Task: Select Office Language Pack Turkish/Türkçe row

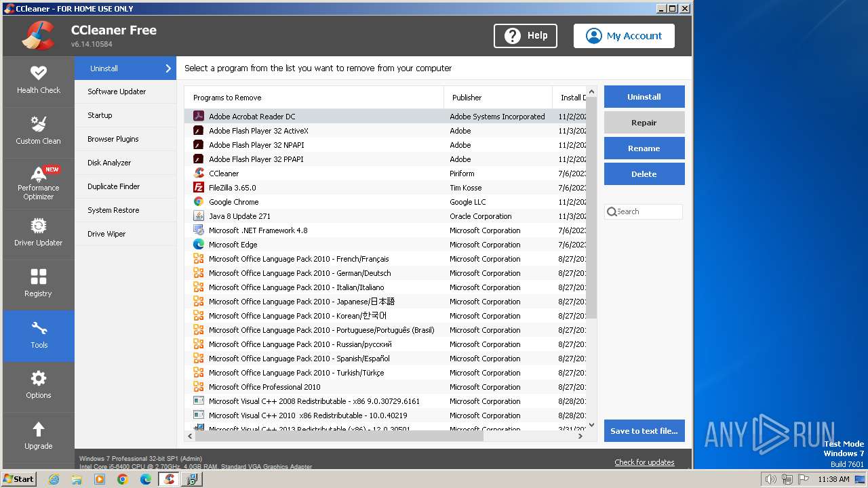Action: 385,372
